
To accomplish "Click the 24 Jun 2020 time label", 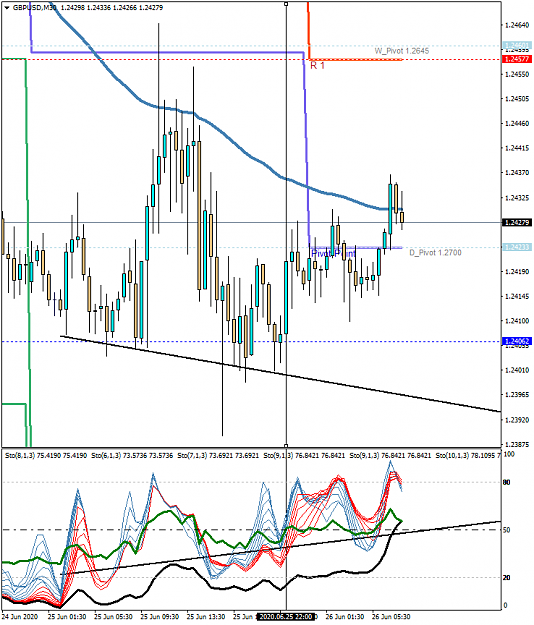I will (20, 617).
